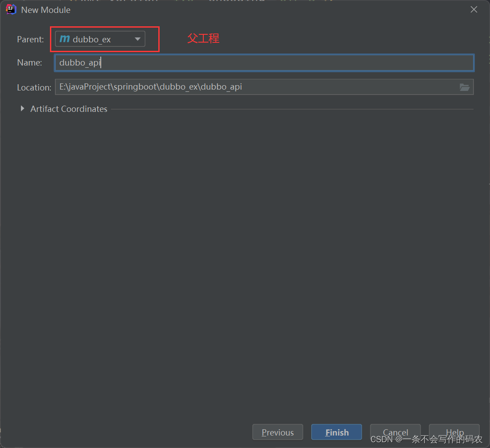This screenshot has height=448, width=490.
Task: Click the folder browse icon for Location
Action: [x=465, y=87]
